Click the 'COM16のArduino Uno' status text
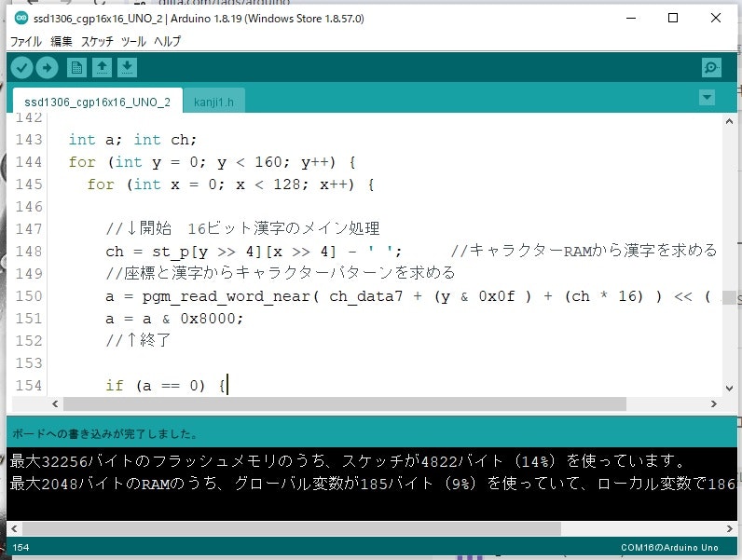 coord(669,548)
